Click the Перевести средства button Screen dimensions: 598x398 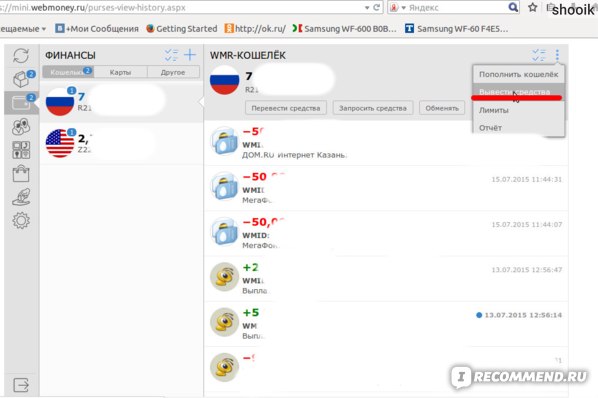pos(286,108)
